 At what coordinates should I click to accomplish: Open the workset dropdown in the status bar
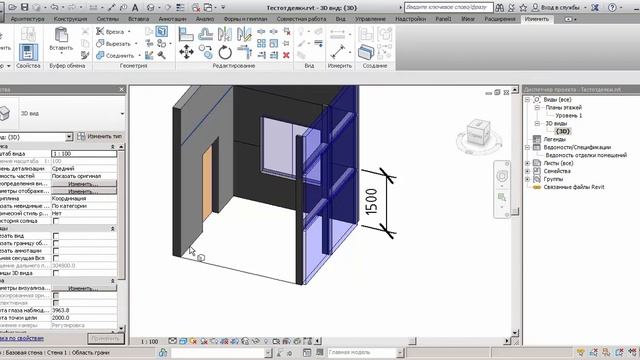pyautogui.click(x=268, y=352)
